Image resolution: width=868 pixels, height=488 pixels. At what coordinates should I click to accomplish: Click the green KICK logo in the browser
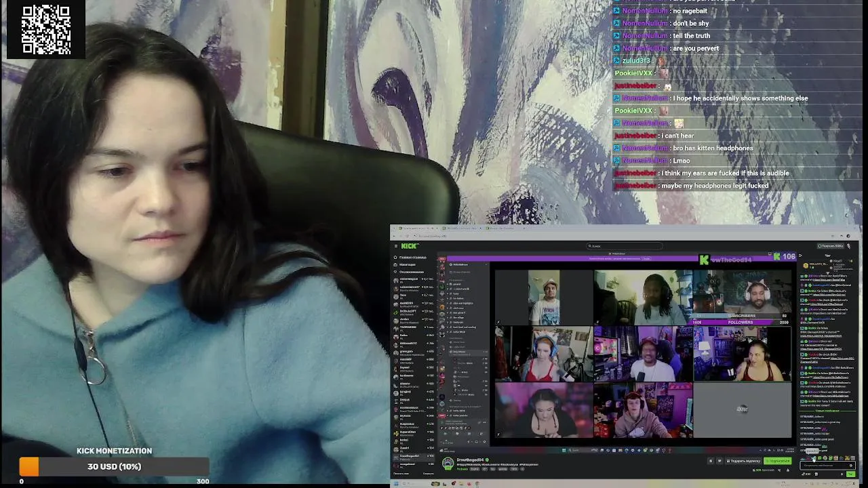click(410, 246)
